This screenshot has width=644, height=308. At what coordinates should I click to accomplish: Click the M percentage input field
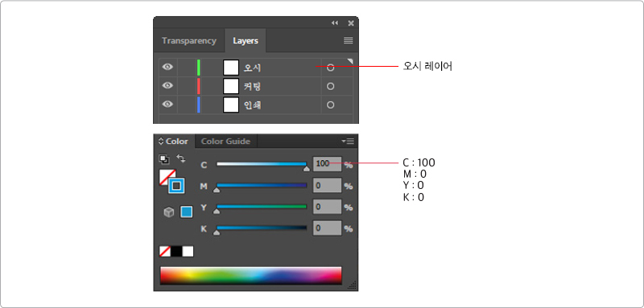pos(328,186)
